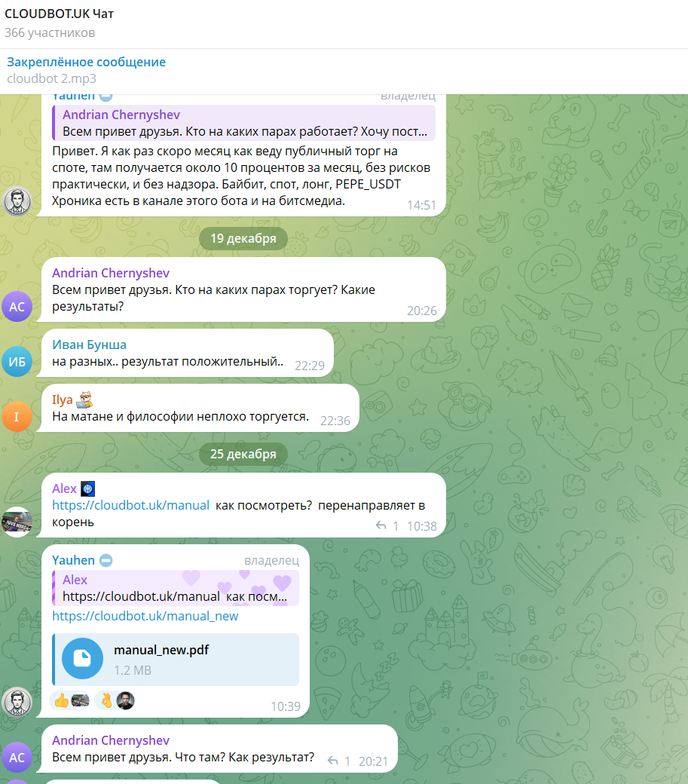Open Yauhen's avatar beside the 14:51 message
Viewport: 688px width, 784px height.
pyautogui.click(x=17, y=201)
